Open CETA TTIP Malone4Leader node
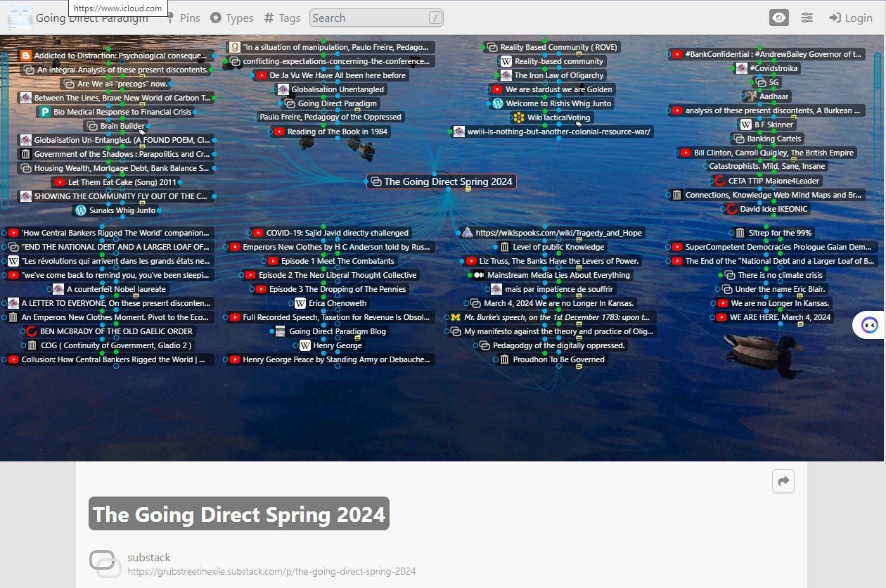886x588 pixels. click(x=766, y=181)
